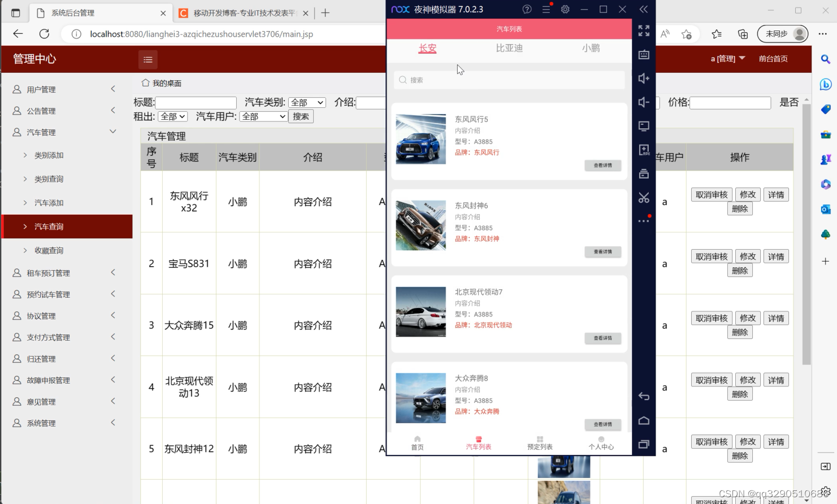Click 删除 for row 3 大众奔腾15
Viewport: 837px width, 504px height.
point(740,332)
